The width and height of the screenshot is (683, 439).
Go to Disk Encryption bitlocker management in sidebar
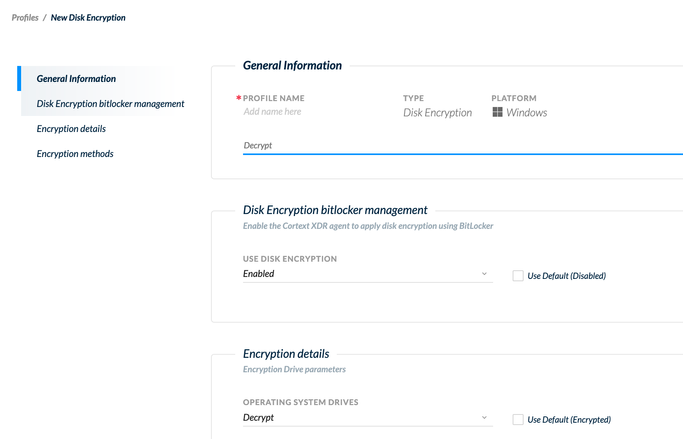[x=110, y=103]
